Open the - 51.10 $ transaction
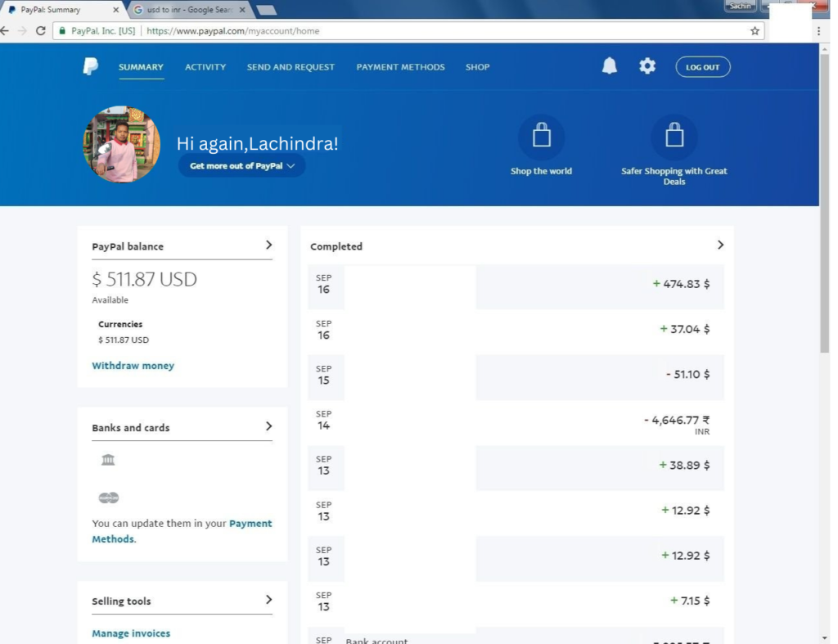 pyautogui.click(x=516, y=377)
